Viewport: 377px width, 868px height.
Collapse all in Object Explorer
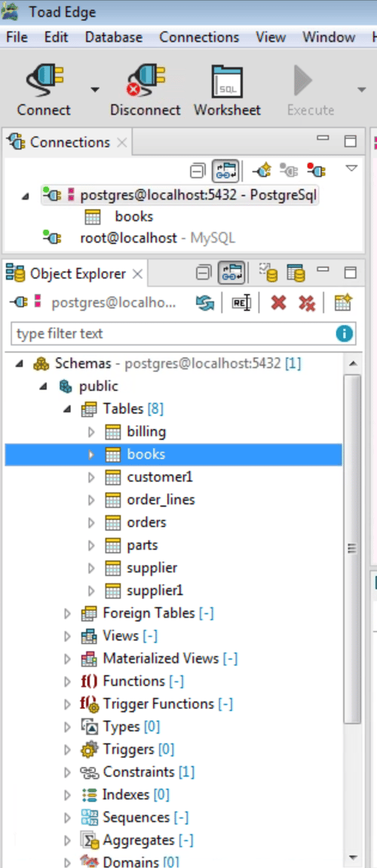click(x=204, y=273)
